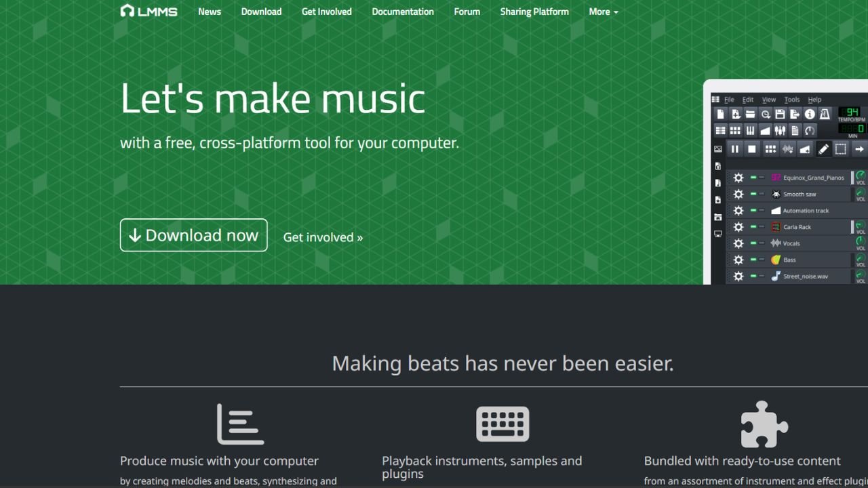This screenshot has height=488, width=868.
Task: Click the Piano Roll icon
Action: 750,131
